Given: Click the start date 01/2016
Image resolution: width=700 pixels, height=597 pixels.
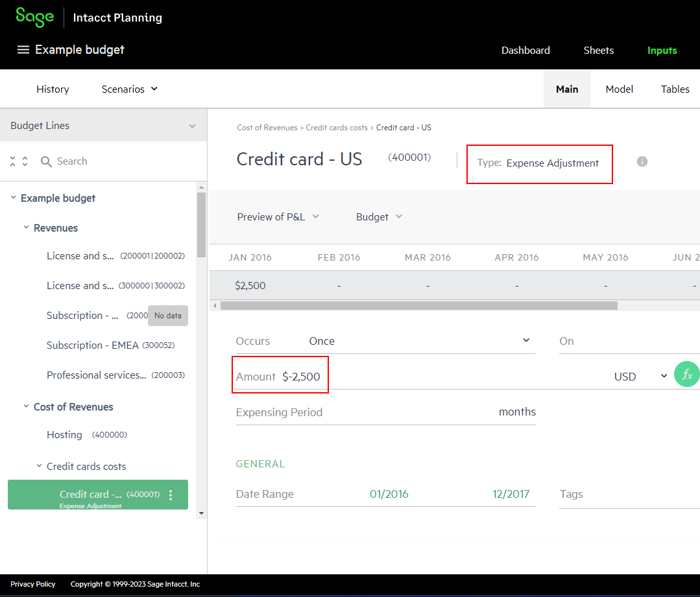Looking at the screenshot, I should click(389, 494).
